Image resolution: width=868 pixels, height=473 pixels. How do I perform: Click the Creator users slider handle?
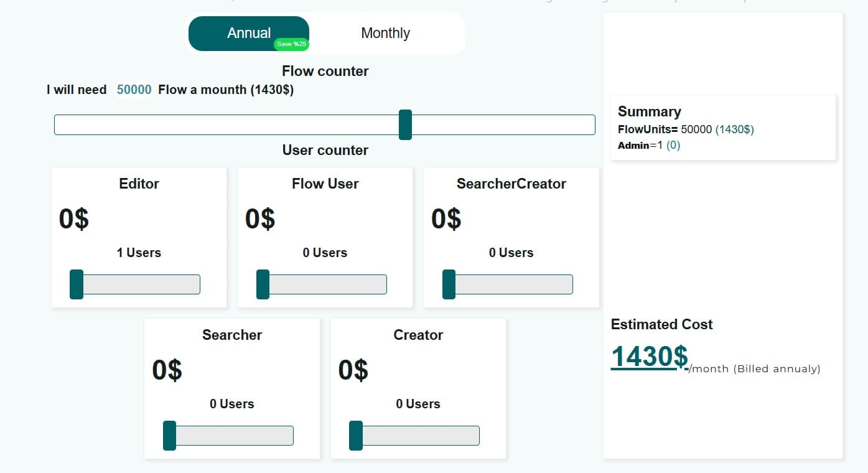[356, 436]
